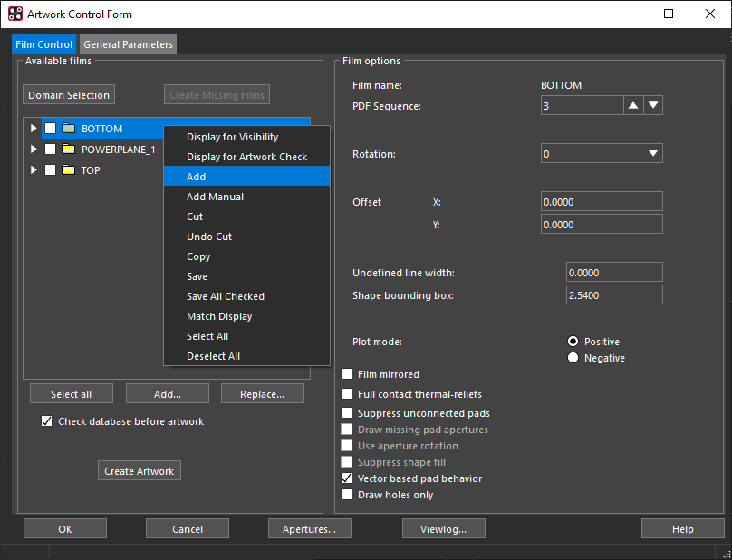Check the TOP film checkbox
732x560 pixels.
50,170
